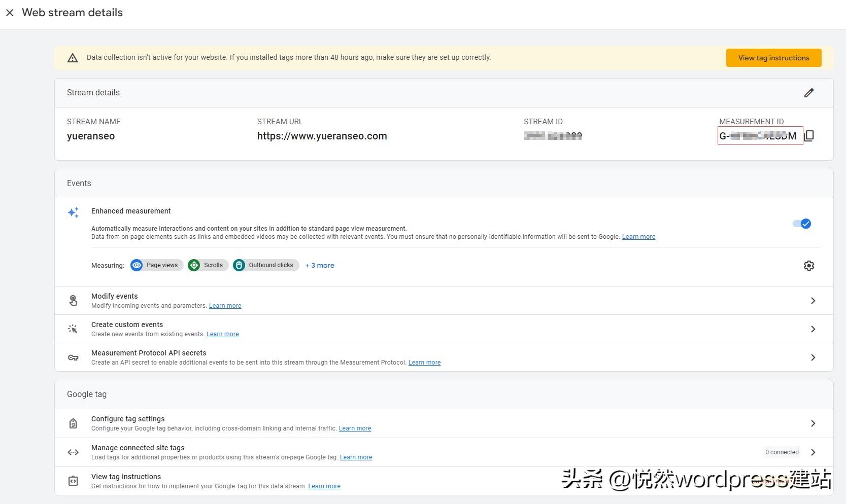
Task: Click the Manage connected site tags icon
Action: 73,452
